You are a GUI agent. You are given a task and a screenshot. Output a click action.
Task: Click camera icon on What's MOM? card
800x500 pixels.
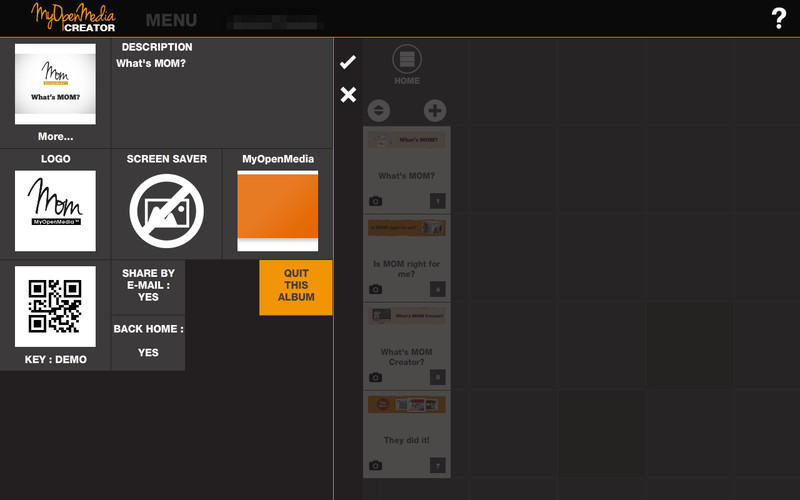(376, 201)
